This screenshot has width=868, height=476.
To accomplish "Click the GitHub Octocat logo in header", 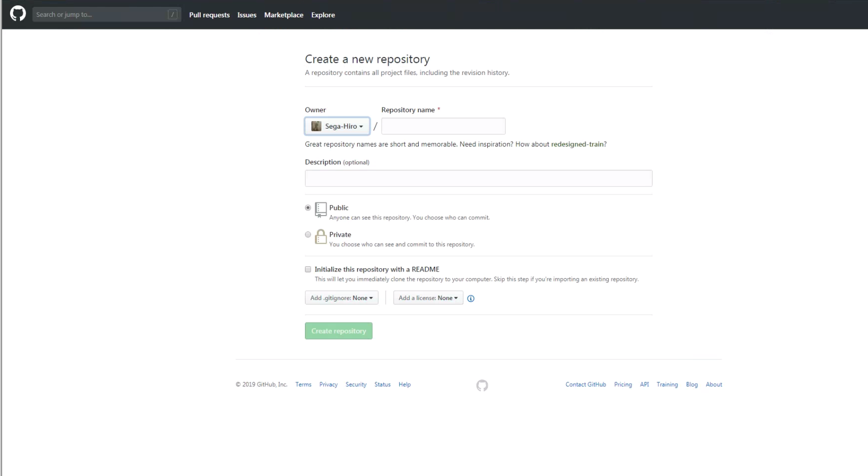I will click(x=18, y=14).
